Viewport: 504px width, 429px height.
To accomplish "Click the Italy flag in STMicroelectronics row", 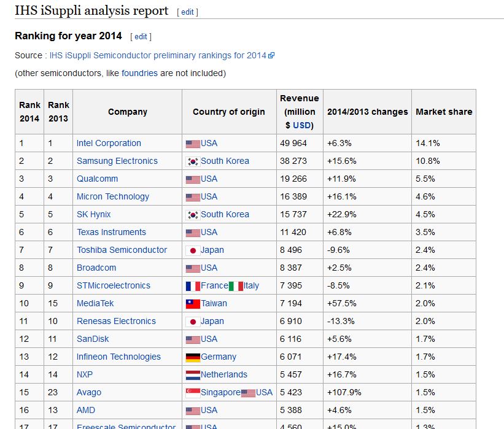I will [x=236, y=287].
